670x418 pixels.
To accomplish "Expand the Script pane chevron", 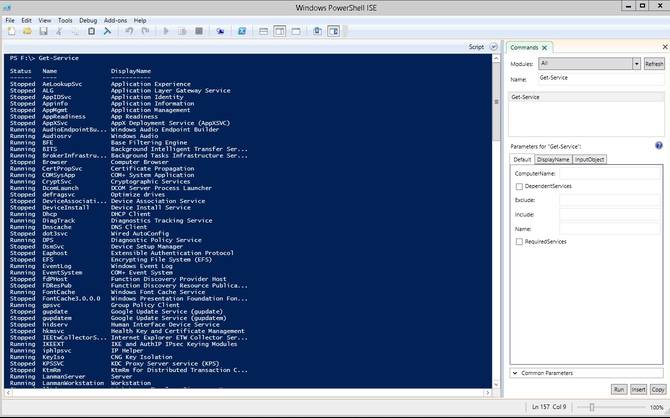I will pos(494,47).
